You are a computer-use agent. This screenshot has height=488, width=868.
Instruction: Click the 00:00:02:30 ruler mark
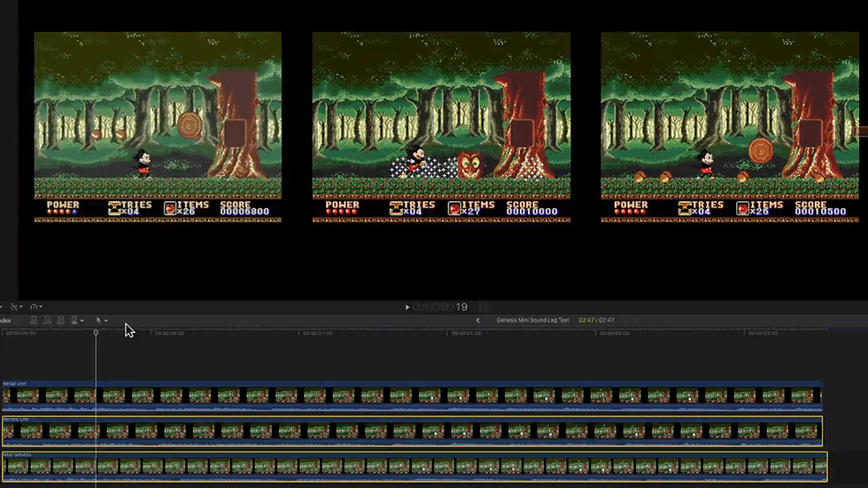(x=763, y=333)
